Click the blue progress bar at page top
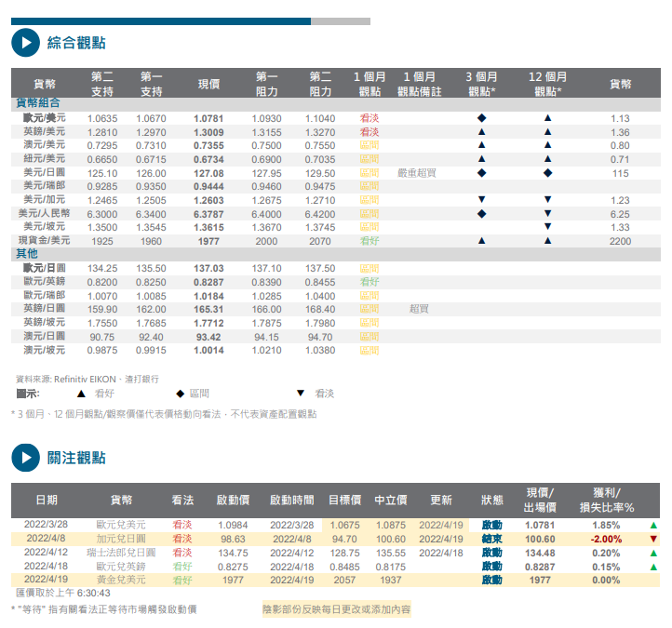The width and height of the screenshot is (672, 628). [x=161, y=20]
